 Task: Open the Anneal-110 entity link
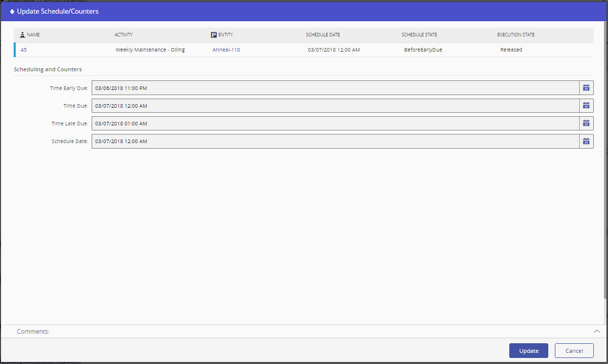[x=226, y=50]
